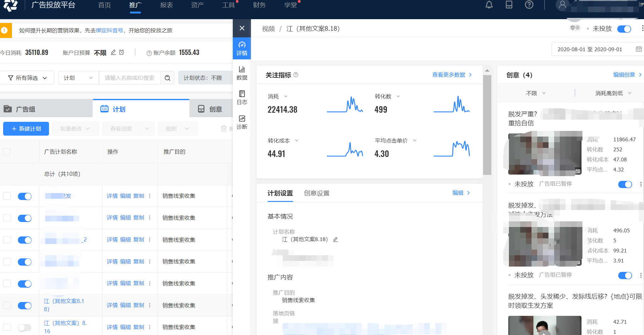Screen dimensions: 644x335
Task: Switch to the 创意设置 tab
Action: [316, 193]
